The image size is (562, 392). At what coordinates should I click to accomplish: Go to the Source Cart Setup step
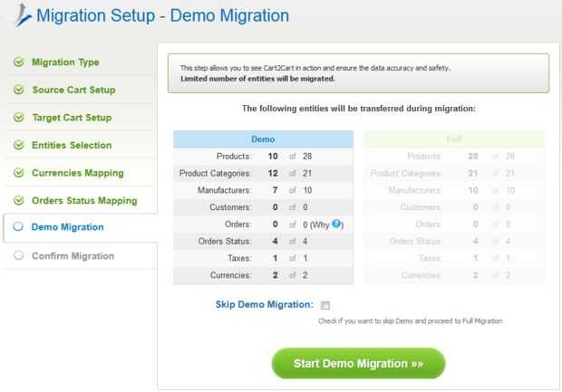(x=73, y=90)
